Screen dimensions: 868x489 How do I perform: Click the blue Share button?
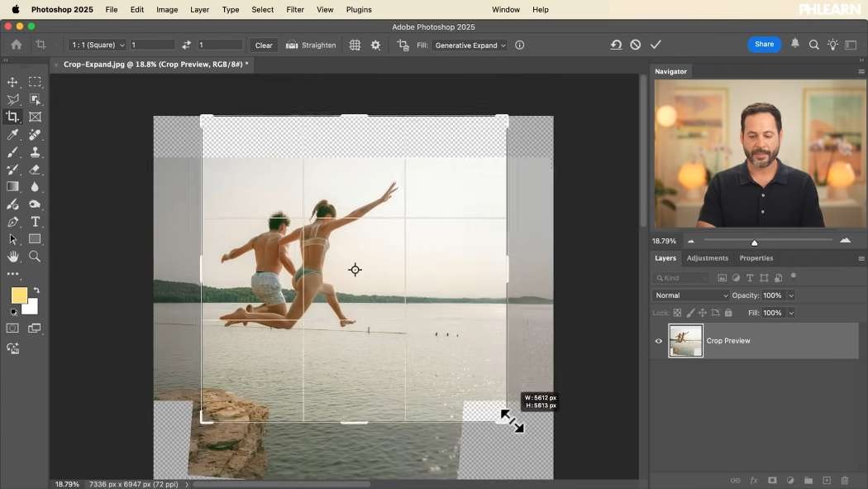point(764,45)
